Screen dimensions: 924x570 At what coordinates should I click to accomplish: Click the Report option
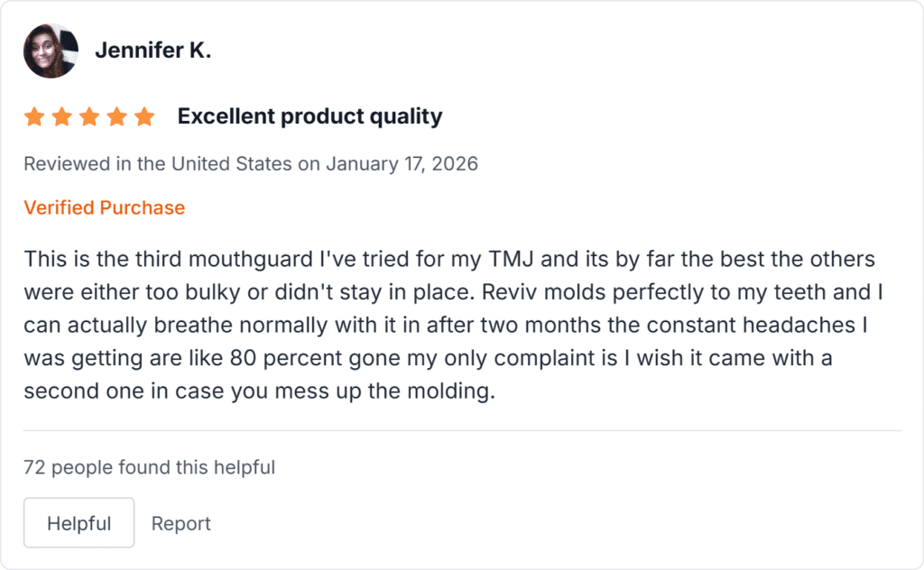181,523
